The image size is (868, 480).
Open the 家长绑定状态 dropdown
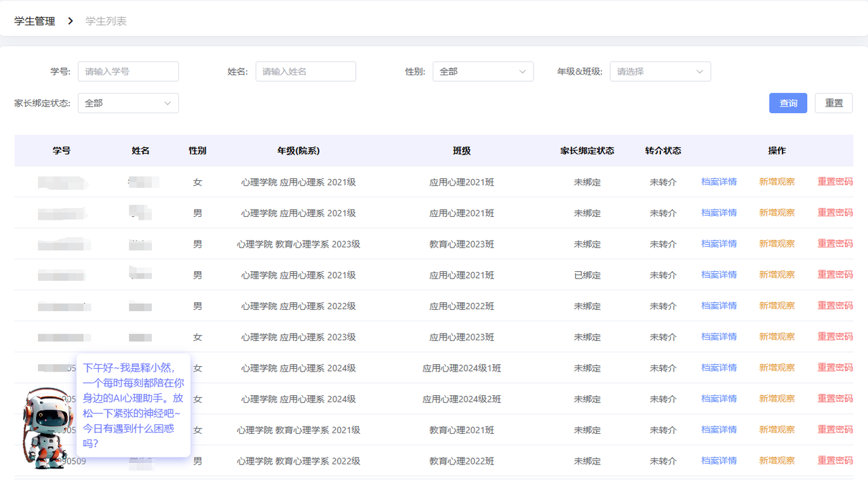pyautogui.click(x=128, y=103)
